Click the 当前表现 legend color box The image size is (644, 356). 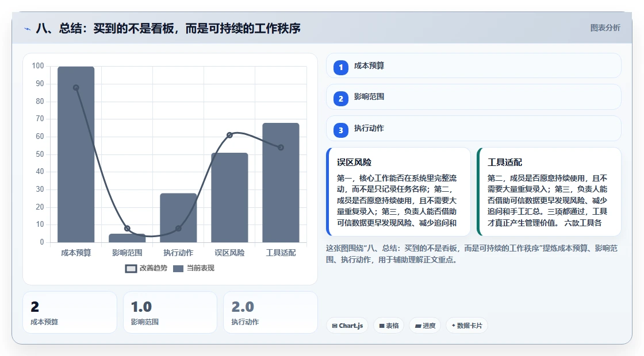tap(178, 269)
